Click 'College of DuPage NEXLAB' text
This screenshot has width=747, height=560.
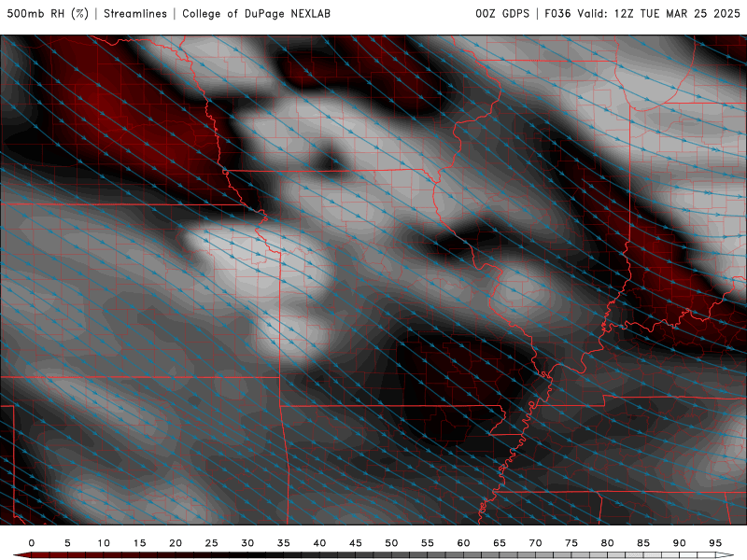[256, 14]
